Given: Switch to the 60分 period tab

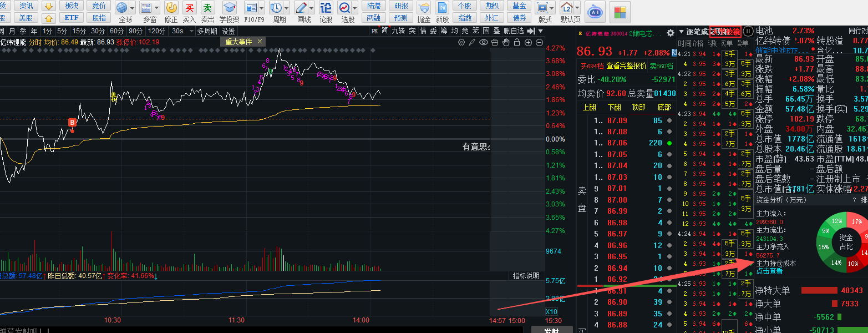Looking at the screenshot, I should [x=116, y=31].
